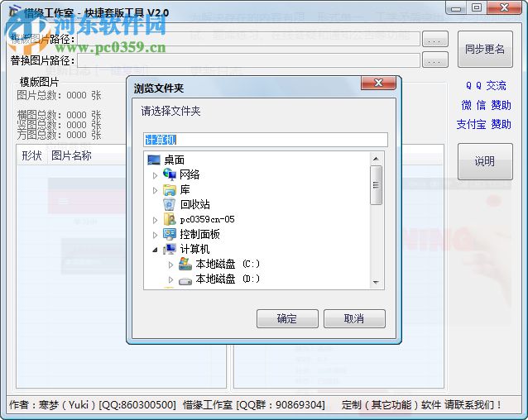
Task: Click 取消 to cancel folder browsing
Action: coord(354,318)
